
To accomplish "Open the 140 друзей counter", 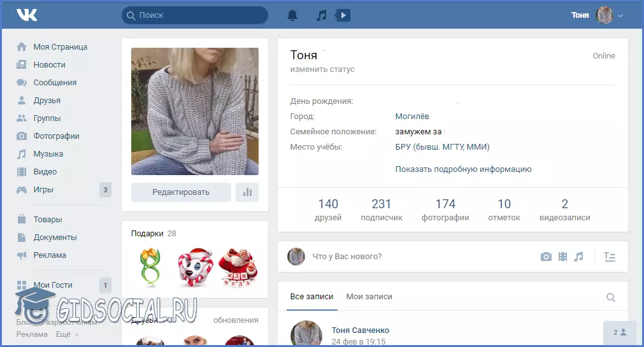I will 328,210.
